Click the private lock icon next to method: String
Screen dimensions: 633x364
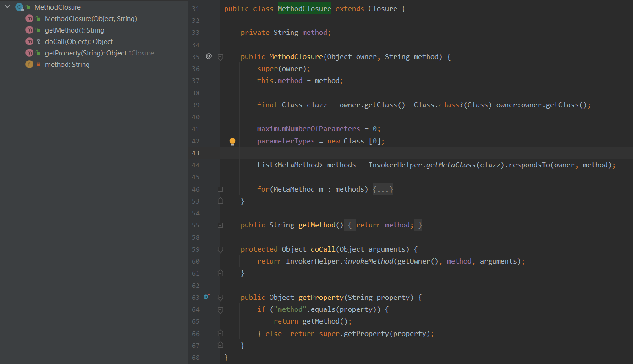click(39, 65)
